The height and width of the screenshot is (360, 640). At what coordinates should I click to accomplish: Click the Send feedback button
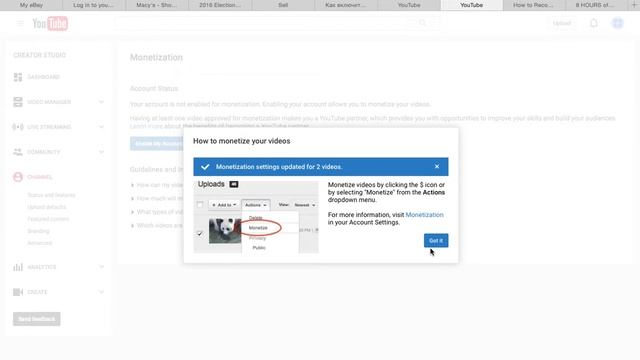[37, 319]
